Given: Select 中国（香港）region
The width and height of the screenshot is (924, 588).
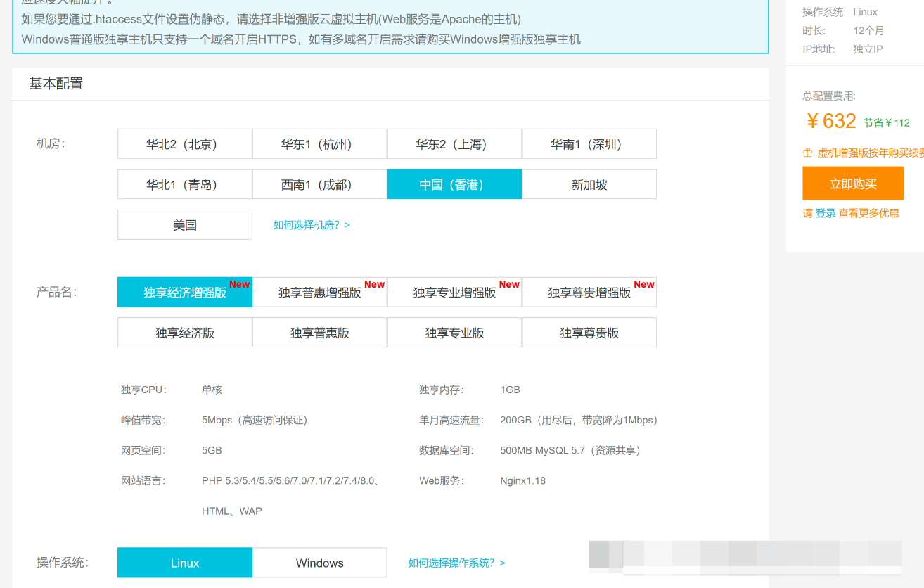Looking at the screenshot, I should coord(454,184).
